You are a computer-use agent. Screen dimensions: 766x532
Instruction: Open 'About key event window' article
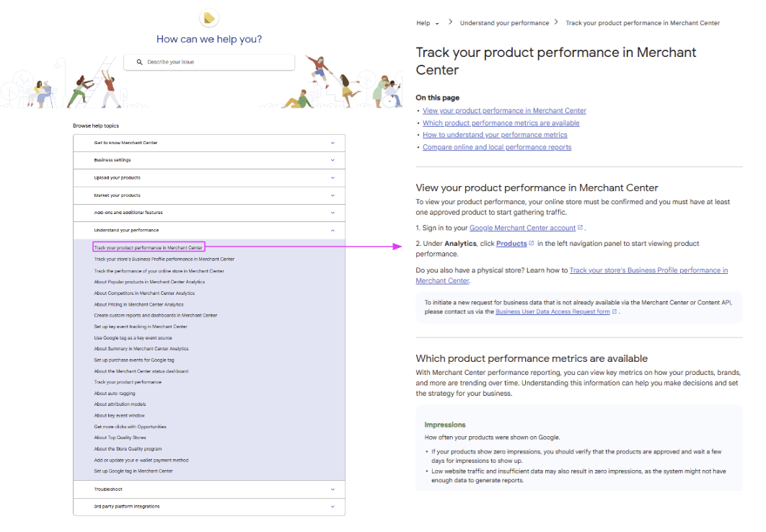pos(119,415)
